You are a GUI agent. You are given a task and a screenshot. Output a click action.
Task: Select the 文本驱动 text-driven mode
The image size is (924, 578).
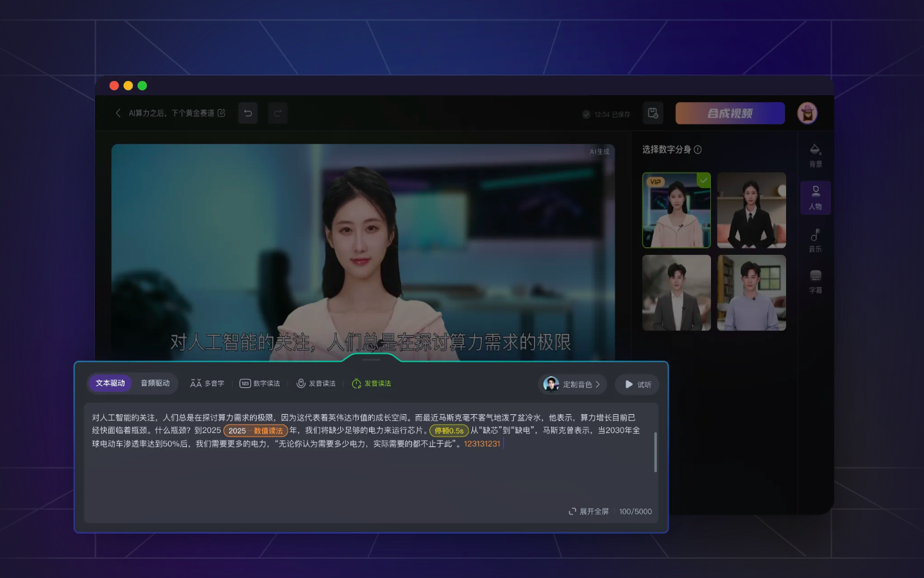[x=110, y=383]
